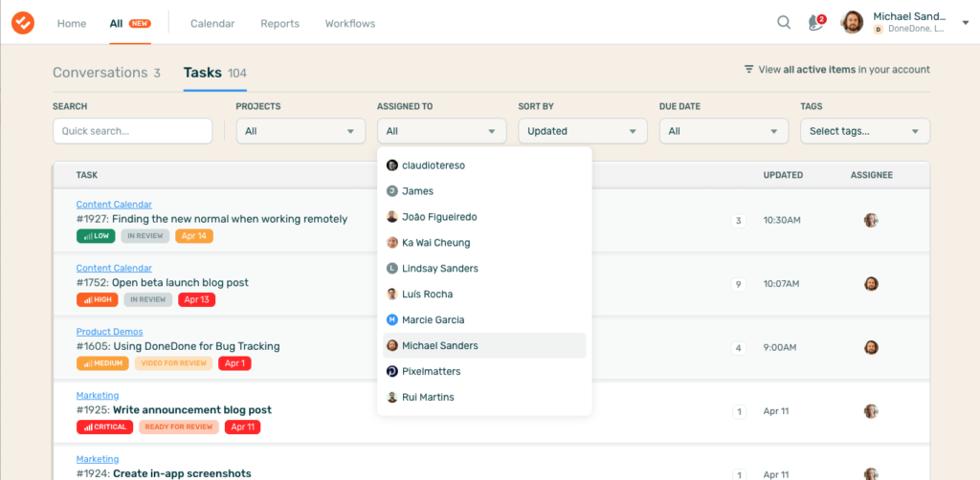Click the HIGH priority badge

coord(98,299)
